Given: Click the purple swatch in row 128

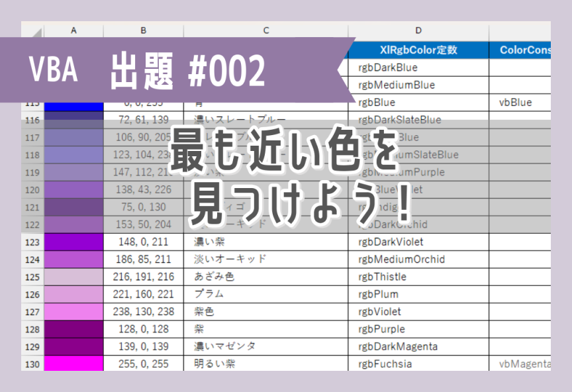Looking at the screenshot, I should [x=73, y=329].
